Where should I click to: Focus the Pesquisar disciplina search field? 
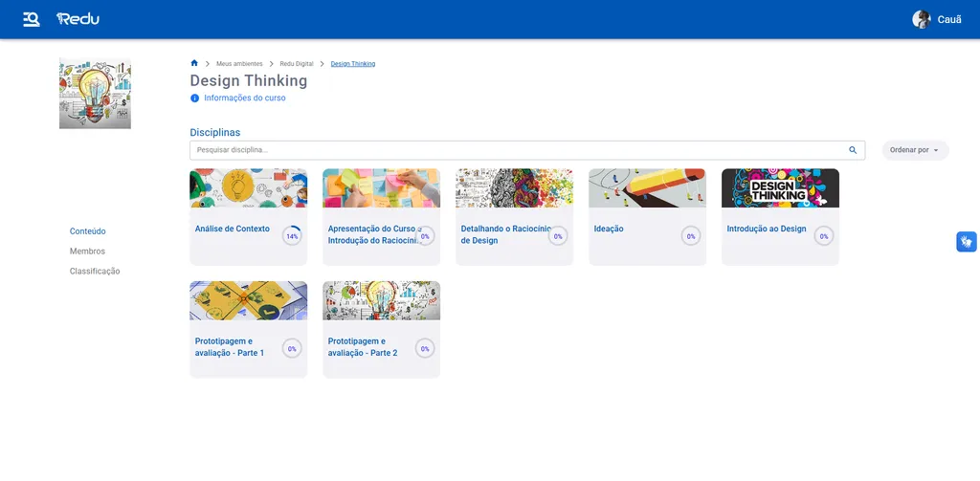(x=517, y=150)
